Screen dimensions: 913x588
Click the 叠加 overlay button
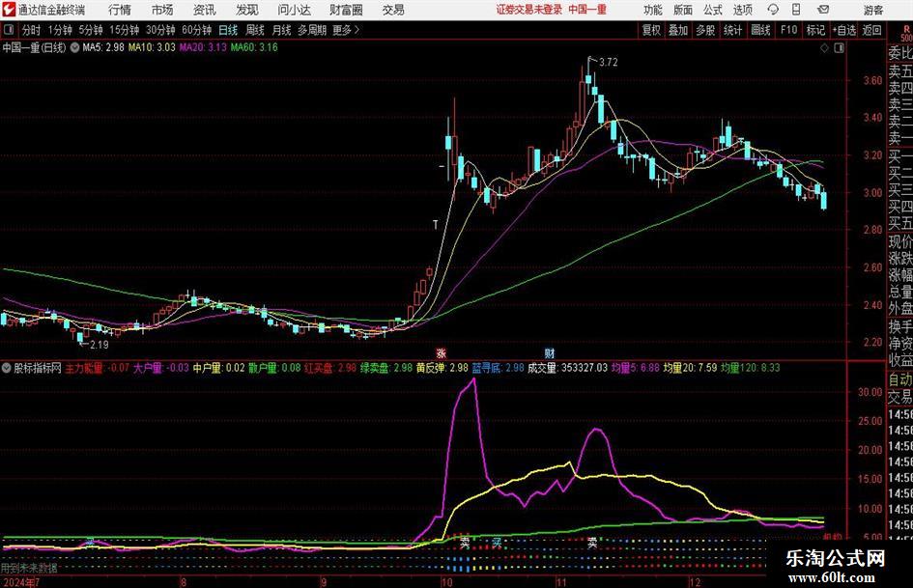coord(678,30)
